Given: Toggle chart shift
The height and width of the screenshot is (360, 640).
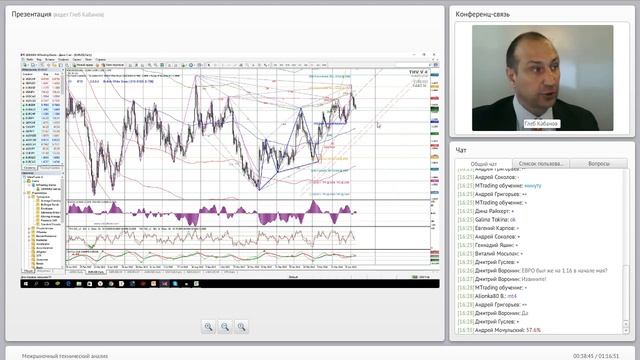Looking at the screenshot, I should click(x=176, y=65).
